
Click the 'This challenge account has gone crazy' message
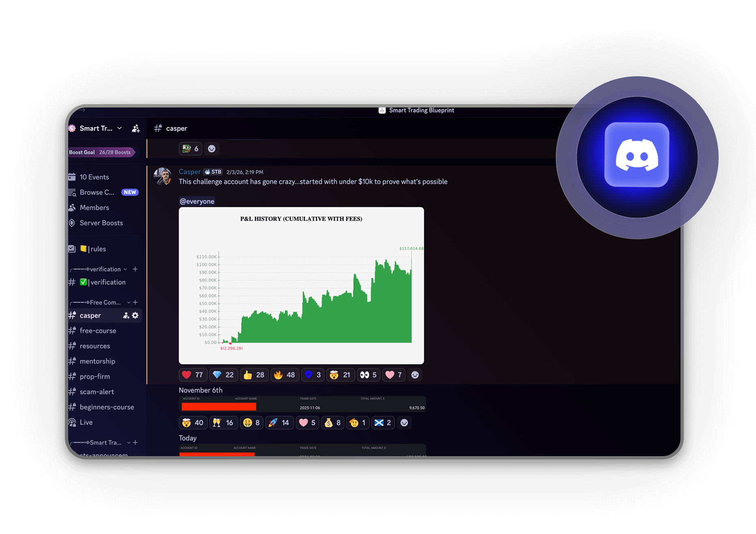pyautogui.click(x=313, y=182)
